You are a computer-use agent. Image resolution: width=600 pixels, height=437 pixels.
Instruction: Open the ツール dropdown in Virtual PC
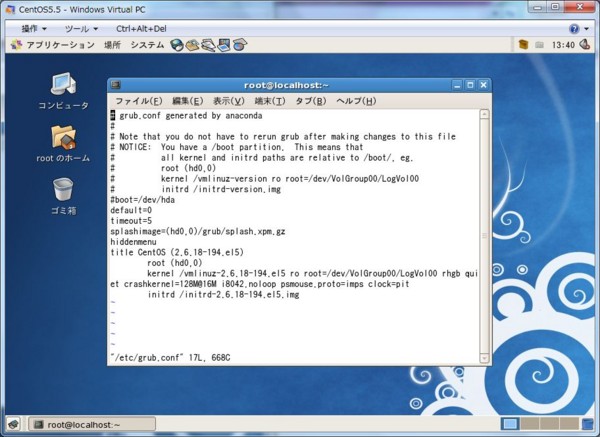click(x=82, y=29)
